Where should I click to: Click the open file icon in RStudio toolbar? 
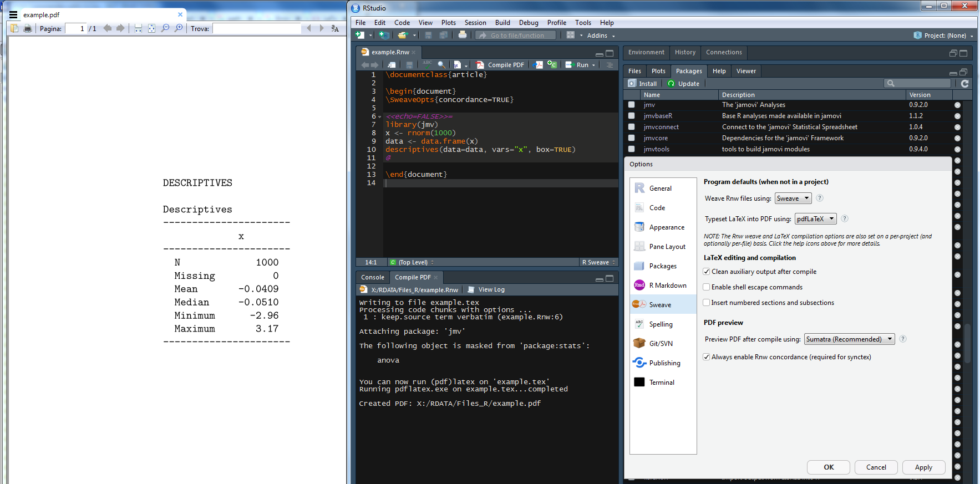403,35
